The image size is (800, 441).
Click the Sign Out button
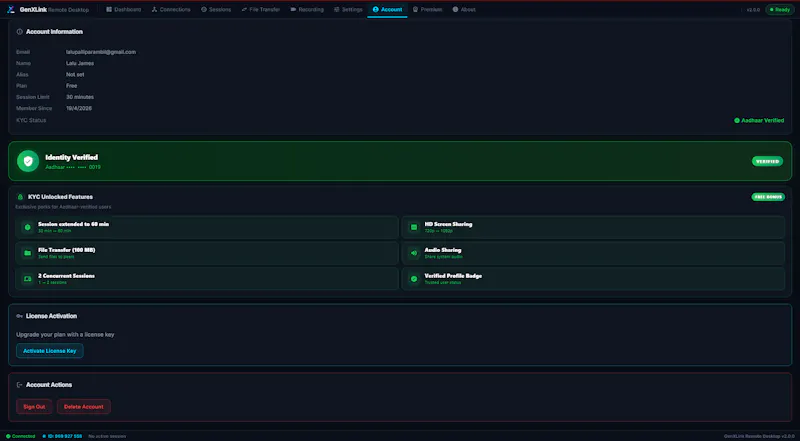coord(34,407)
